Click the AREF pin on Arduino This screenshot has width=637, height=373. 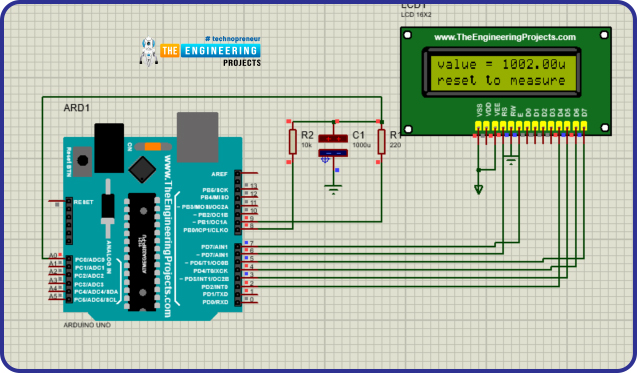pos(249,173)
